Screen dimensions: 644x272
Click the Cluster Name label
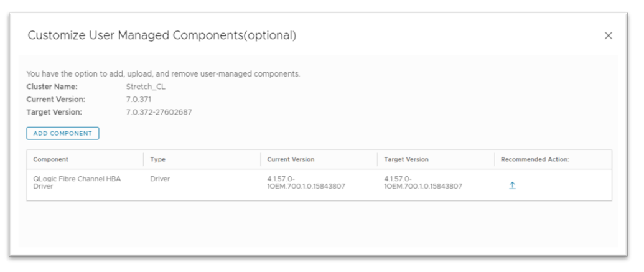pos(52,87)
